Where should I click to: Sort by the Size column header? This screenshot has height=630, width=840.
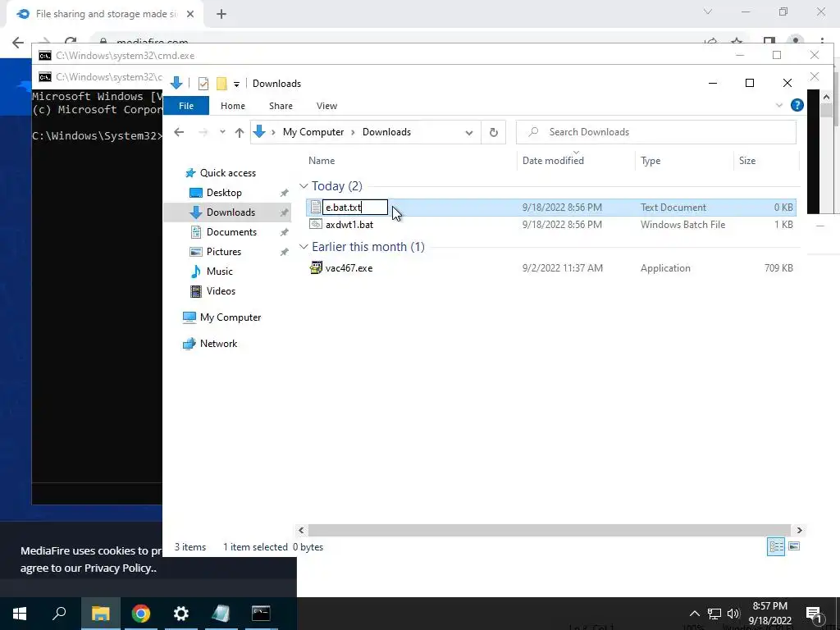pos(747,161)
